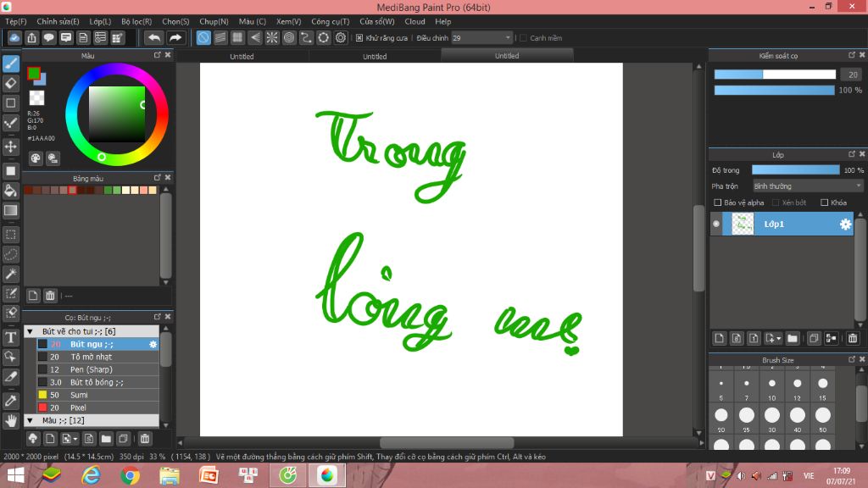Select the rectangular Select tool
Screen dimensions: 868x488
tap(10, 235)
